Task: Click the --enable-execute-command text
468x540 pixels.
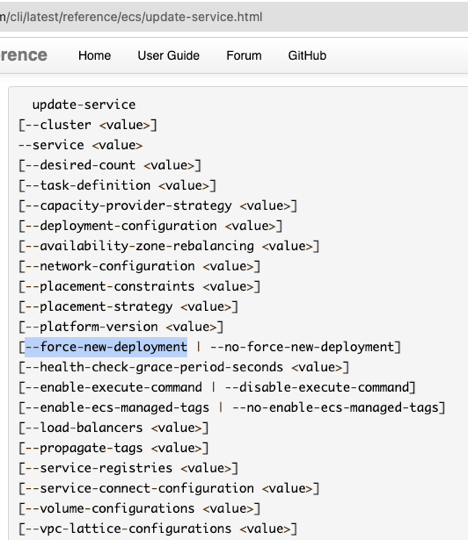Action: [114, 387]
